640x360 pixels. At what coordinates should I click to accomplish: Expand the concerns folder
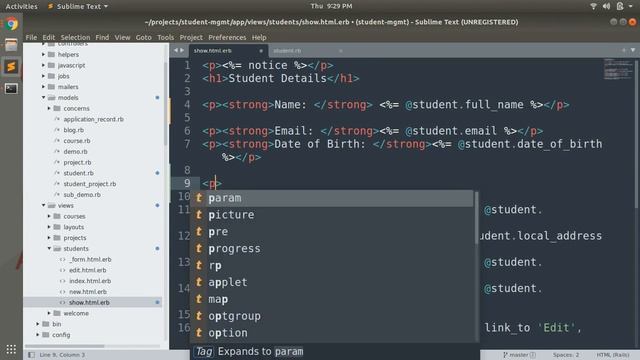(49, 108)
